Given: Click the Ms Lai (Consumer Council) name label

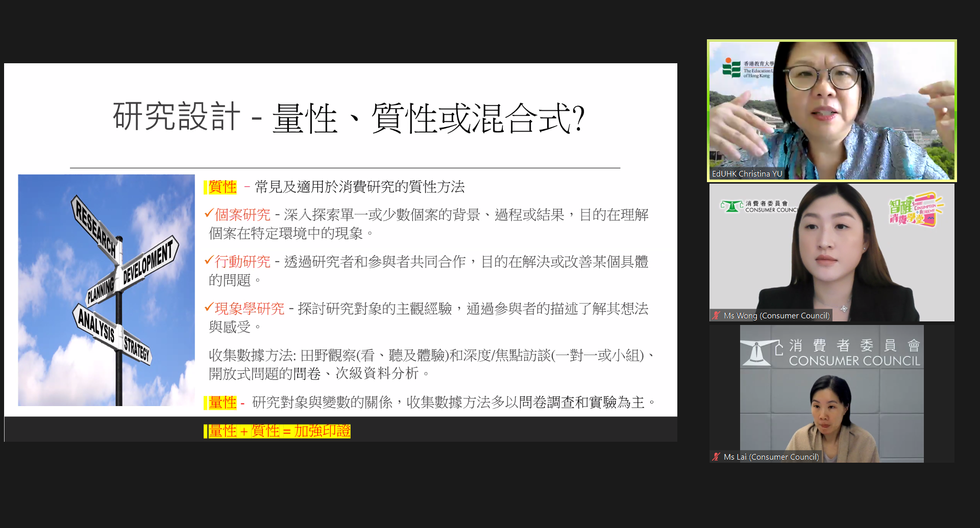Looking at the screenshot, I should coord(771,457).
